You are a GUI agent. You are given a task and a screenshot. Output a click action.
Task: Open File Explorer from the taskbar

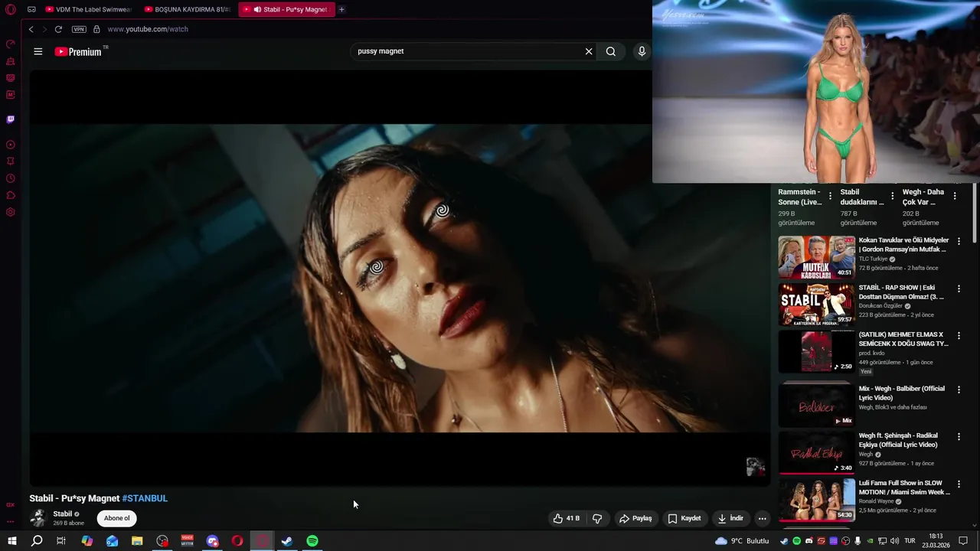137,541
